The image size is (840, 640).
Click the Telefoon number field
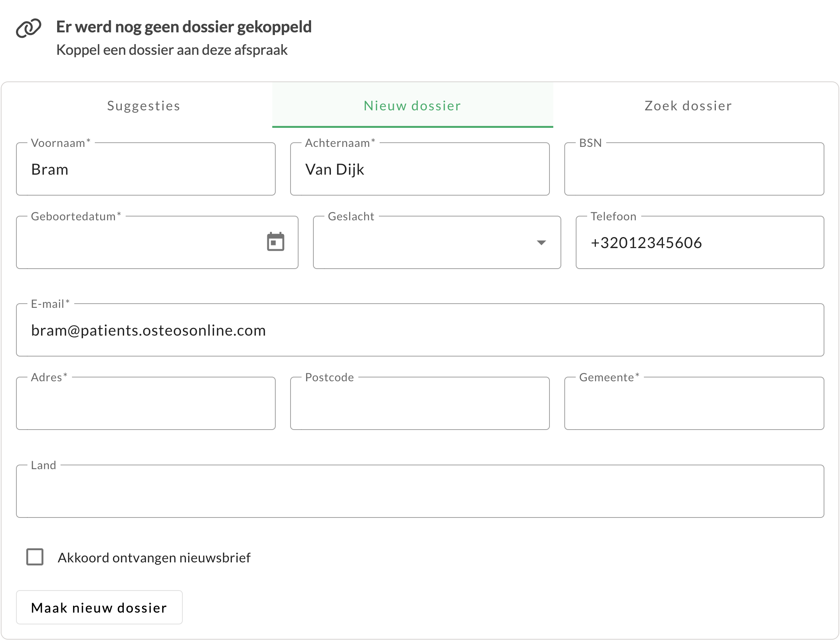[x=700, y=243]
